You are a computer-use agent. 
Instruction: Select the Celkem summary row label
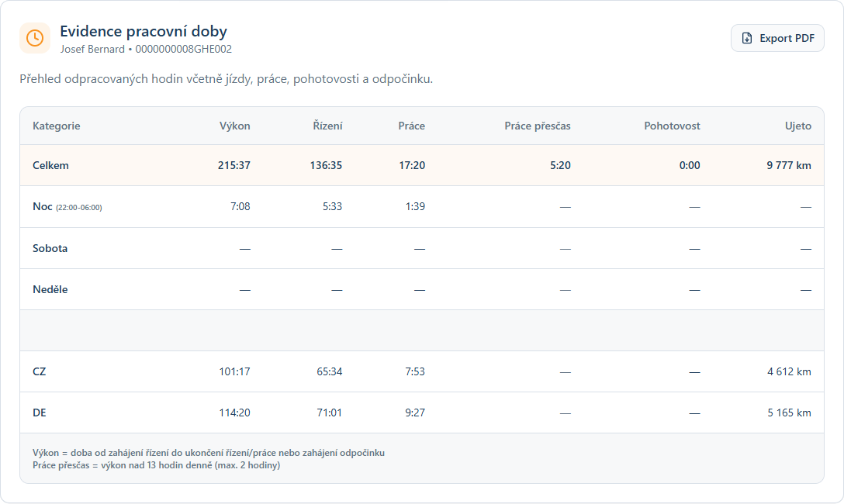[51, 165]
